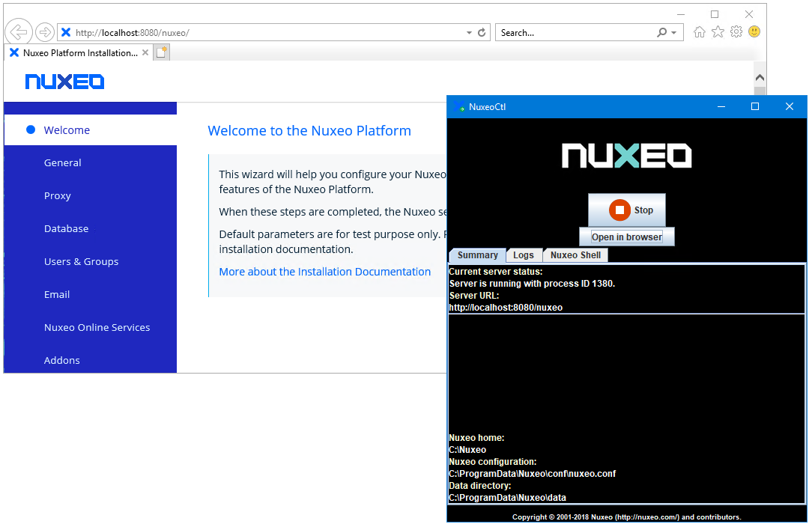Viewport: 812px width, 527px height.
Task: Click the C:\ProgramData\Nuxeo\data directory text
Action: click(x=508, y=498)
